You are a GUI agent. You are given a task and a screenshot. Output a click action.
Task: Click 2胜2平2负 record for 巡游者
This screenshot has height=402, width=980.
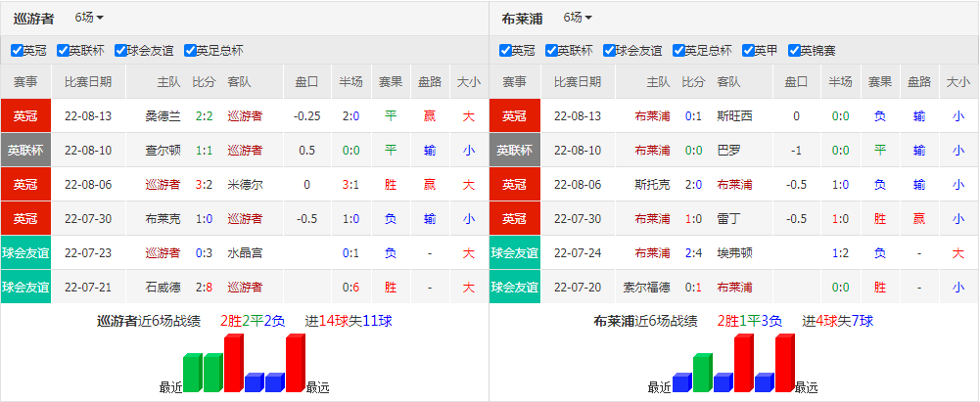click(253, 322)
